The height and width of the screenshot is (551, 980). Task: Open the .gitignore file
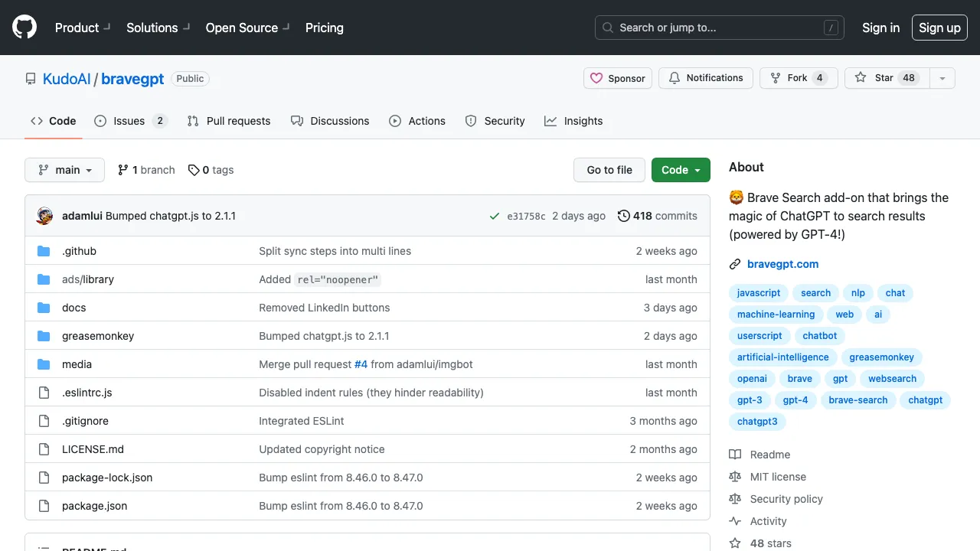[x=85, y=421]
